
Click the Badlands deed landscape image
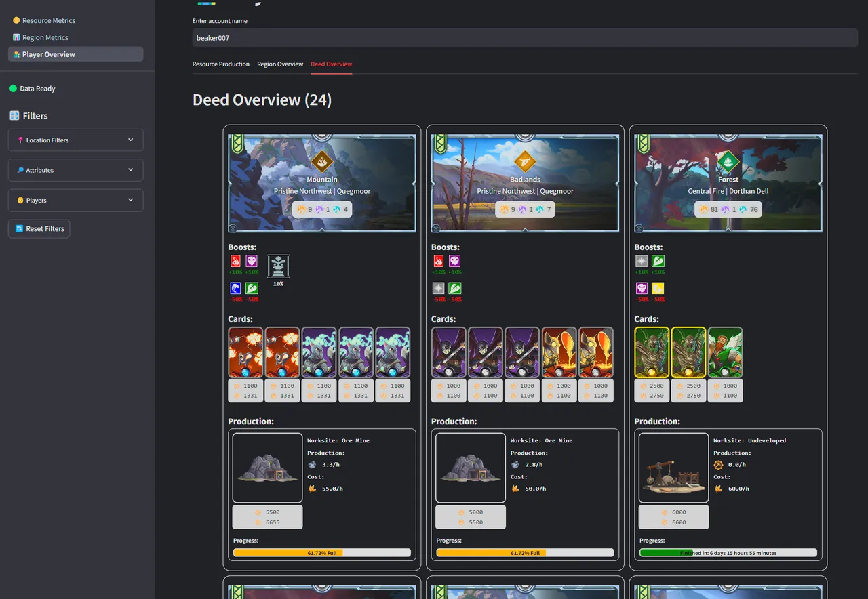point(526,183)
